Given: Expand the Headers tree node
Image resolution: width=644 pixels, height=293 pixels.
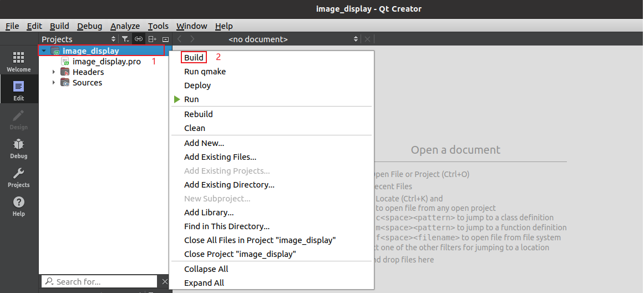Looking at the screenshot, I should click(x=53, y=72).
